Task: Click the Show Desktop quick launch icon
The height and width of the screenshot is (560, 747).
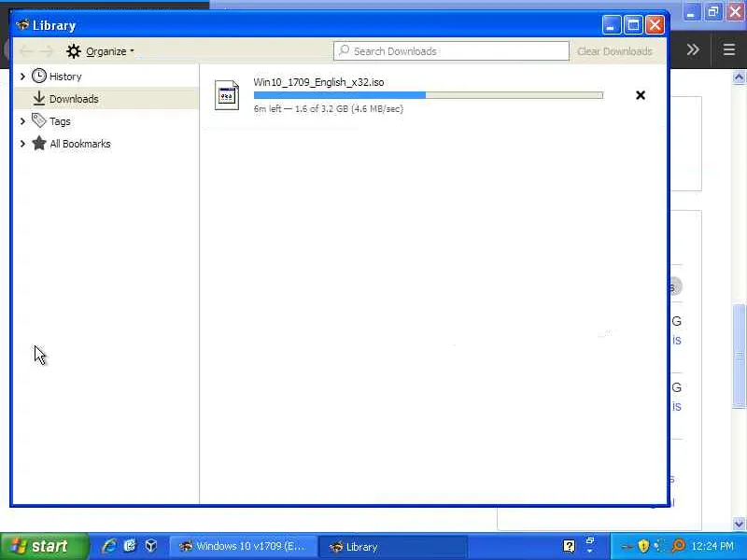Action: click(x=130, y=546)
